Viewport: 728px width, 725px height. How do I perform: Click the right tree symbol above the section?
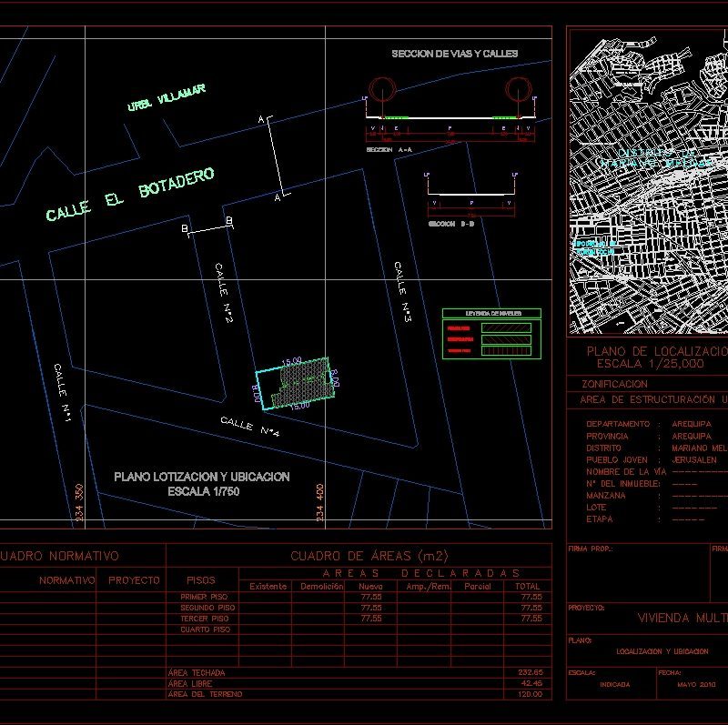click(x=518, y=88)
